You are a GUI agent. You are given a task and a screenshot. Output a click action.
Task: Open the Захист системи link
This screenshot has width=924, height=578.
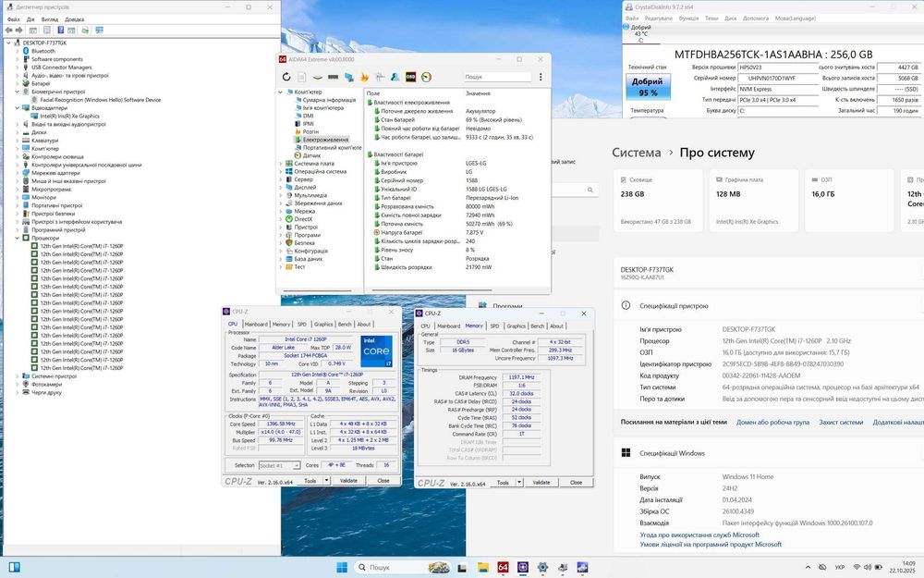pyautogui.click(x=841, y=423)
